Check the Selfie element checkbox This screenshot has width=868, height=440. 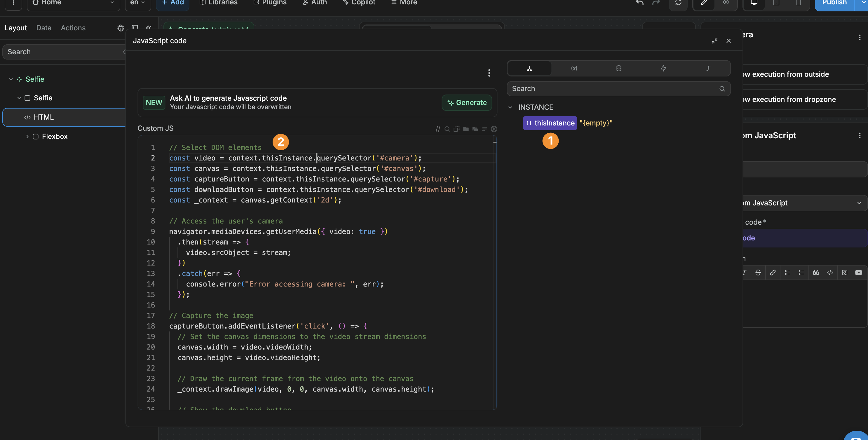pyautogui.click(x=27, y=98)
